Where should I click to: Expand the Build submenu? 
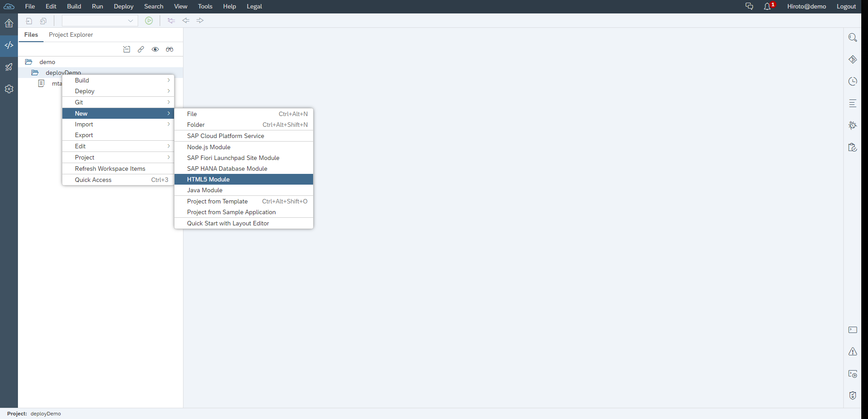tap(118, 80)
